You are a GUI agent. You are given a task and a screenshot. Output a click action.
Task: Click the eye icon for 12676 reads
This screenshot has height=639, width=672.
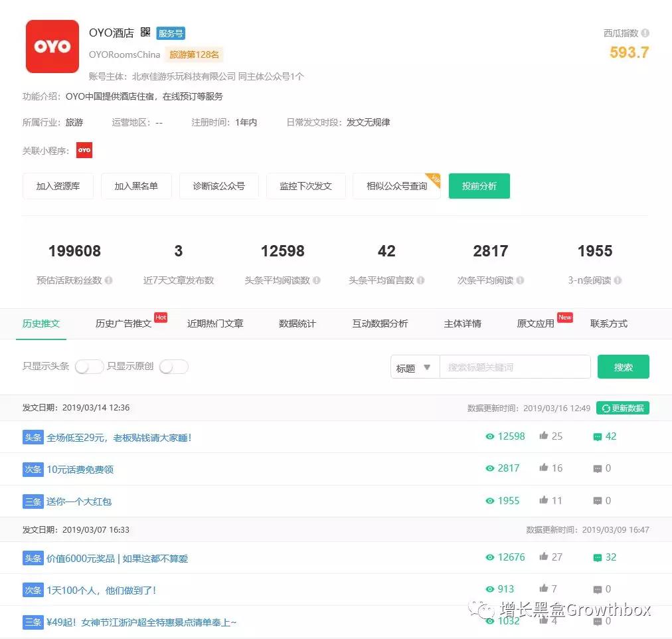pyautogui.click(x=490, y=557)
